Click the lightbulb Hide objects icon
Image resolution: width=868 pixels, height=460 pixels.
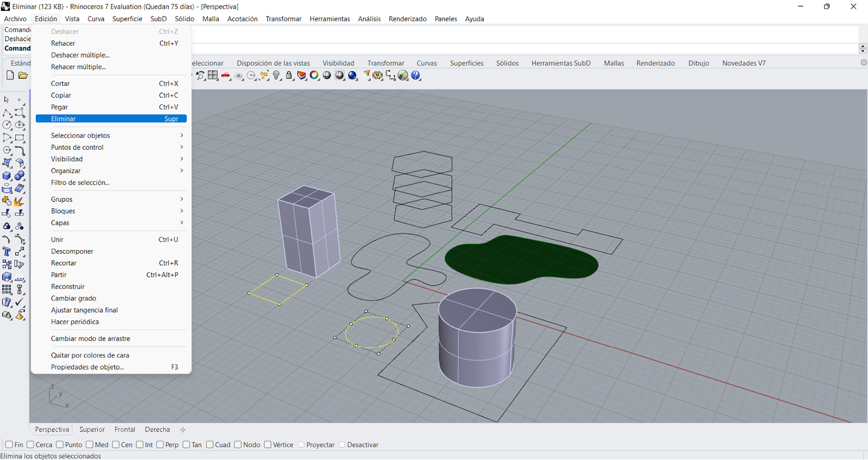pyautogui.click(x=277, y=75)
